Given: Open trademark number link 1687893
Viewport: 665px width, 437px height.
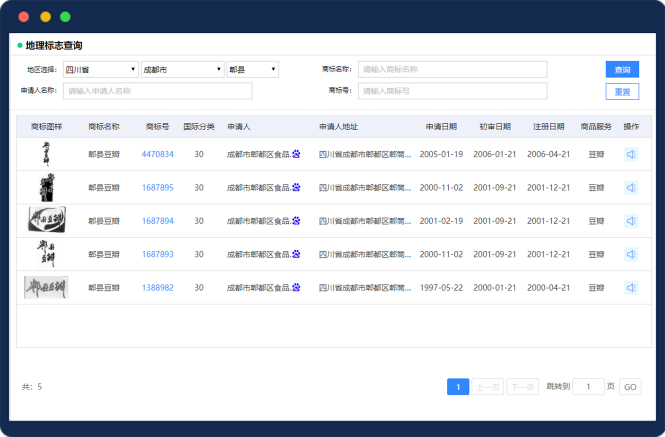Looking at the screenshot, I should coord(158,254).
